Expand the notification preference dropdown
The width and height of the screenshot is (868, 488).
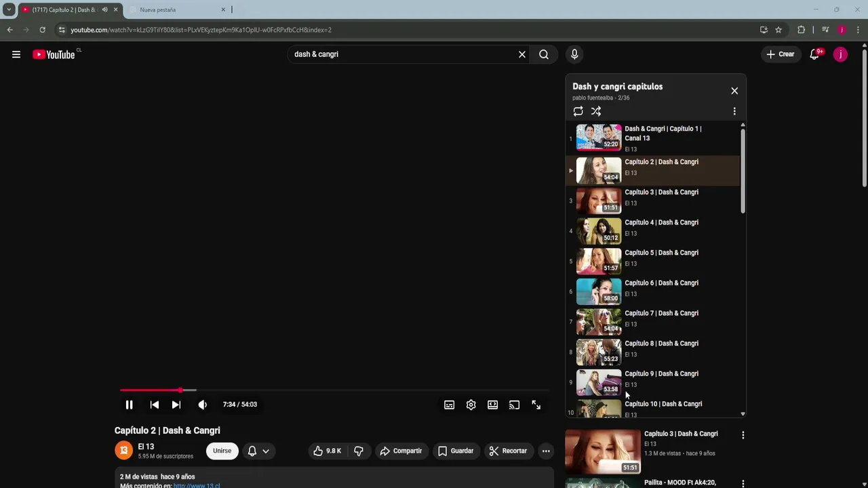click(266, 451)
